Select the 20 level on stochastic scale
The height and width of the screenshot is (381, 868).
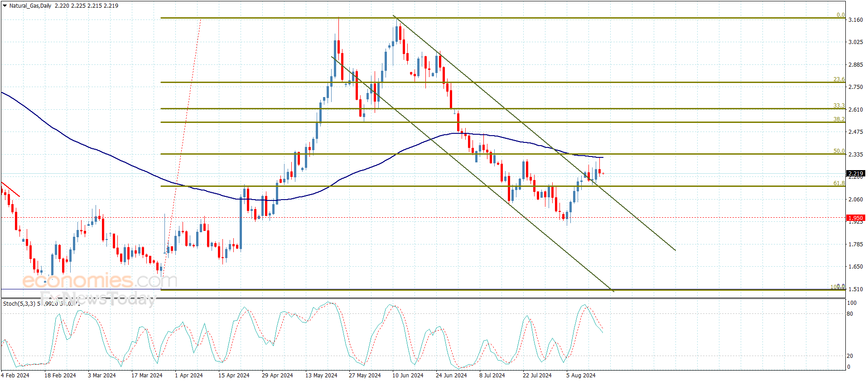tap(850, 356)
